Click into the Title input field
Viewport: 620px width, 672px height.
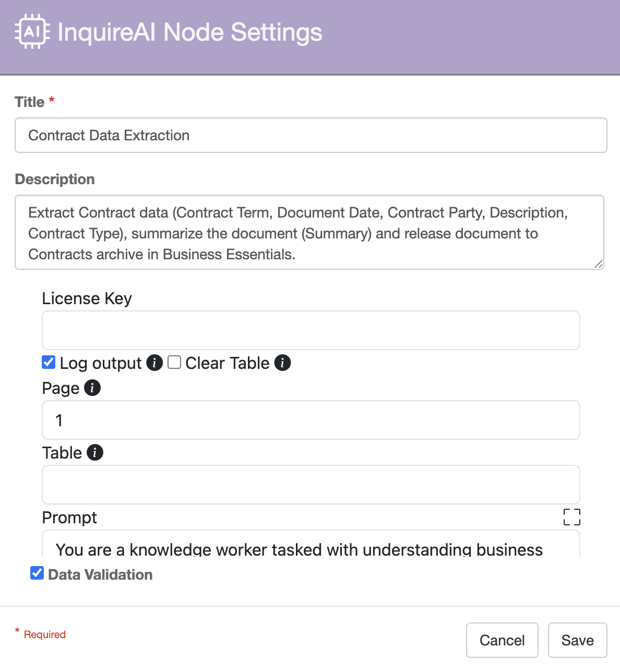click(x=311, y=135)
